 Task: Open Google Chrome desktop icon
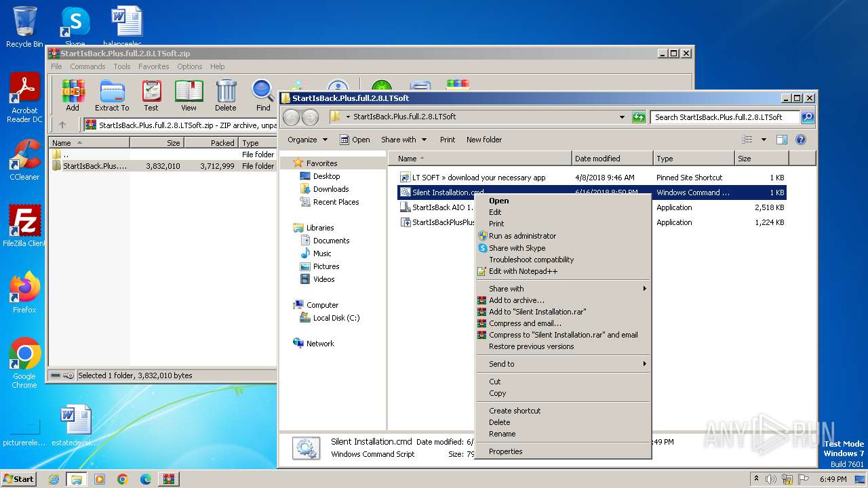click(24, 363)
